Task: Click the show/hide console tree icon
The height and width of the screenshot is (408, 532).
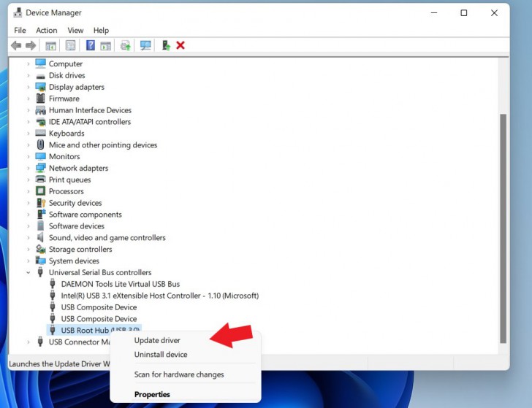Action: pyautogui.click(x=51, y=45)
